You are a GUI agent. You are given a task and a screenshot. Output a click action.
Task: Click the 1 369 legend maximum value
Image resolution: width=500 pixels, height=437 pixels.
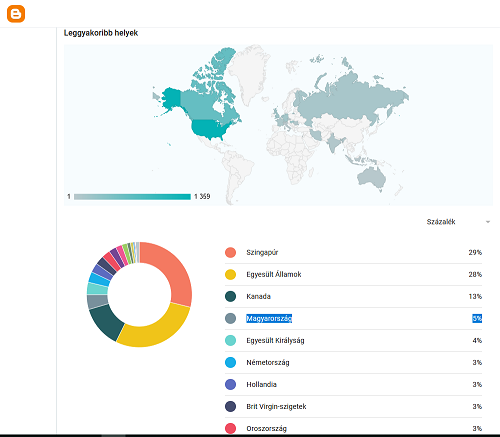click(x=202, y=196)
